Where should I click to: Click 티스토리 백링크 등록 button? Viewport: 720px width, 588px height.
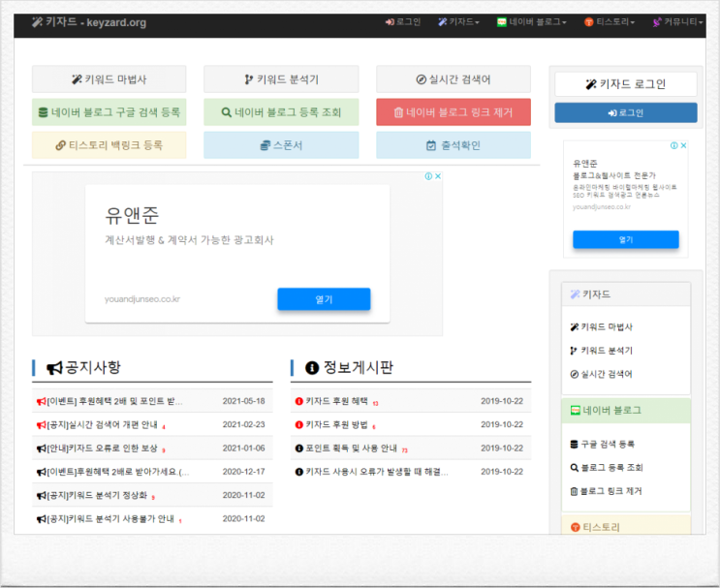point(109,145)
